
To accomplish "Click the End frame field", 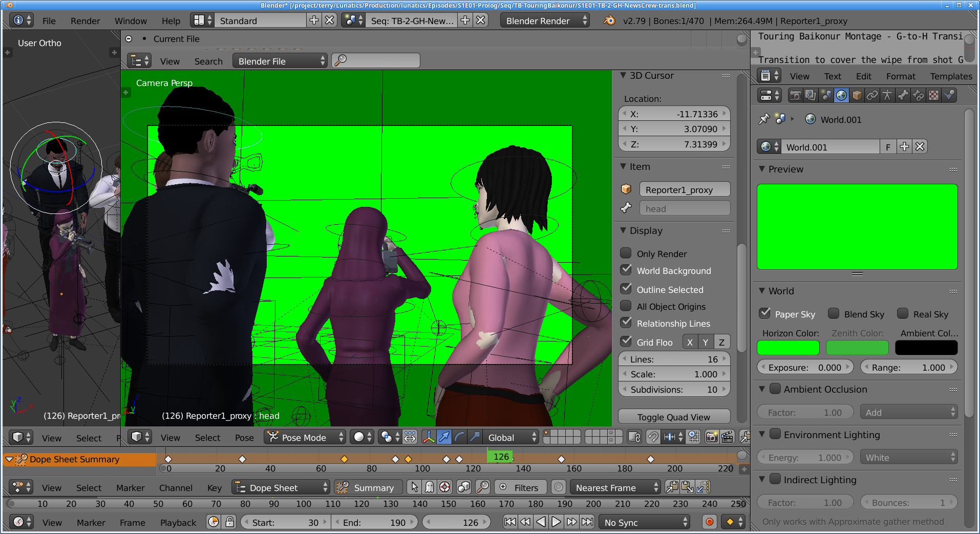I will (x=374, y=522).
